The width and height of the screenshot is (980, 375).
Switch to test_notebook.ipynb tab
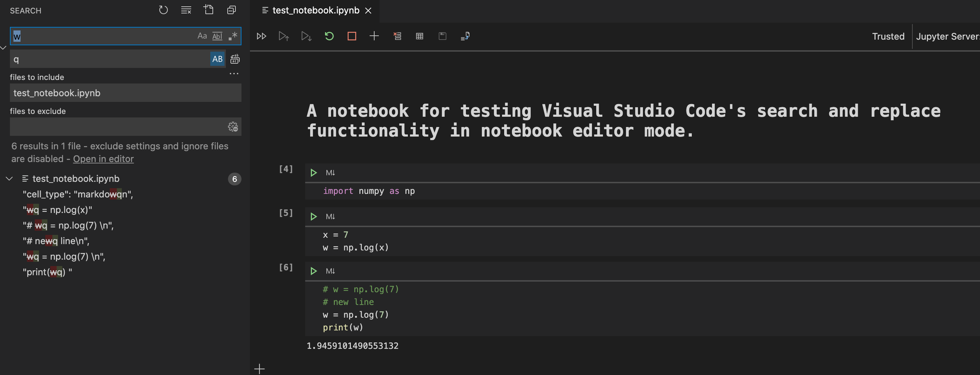pyautogui.click(x=315, y=10)
